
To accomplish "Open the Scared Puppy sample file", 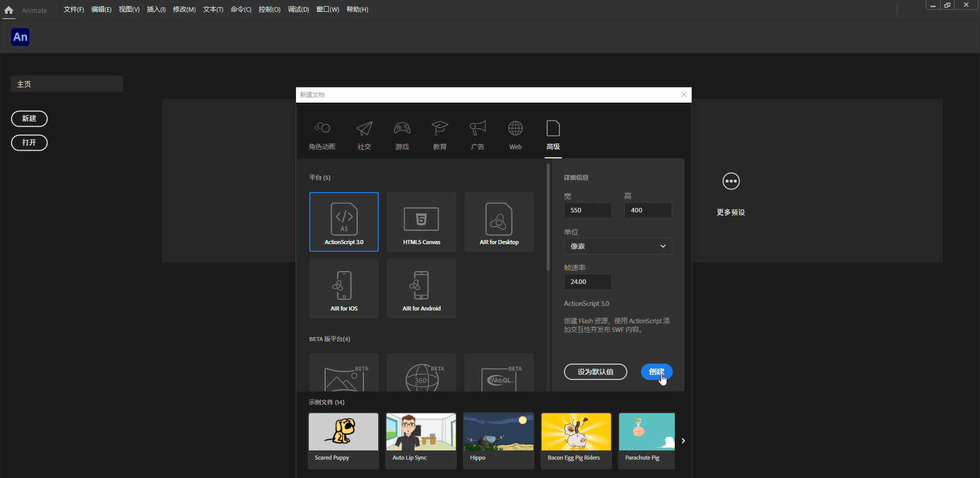I will [x=344, y=441].
